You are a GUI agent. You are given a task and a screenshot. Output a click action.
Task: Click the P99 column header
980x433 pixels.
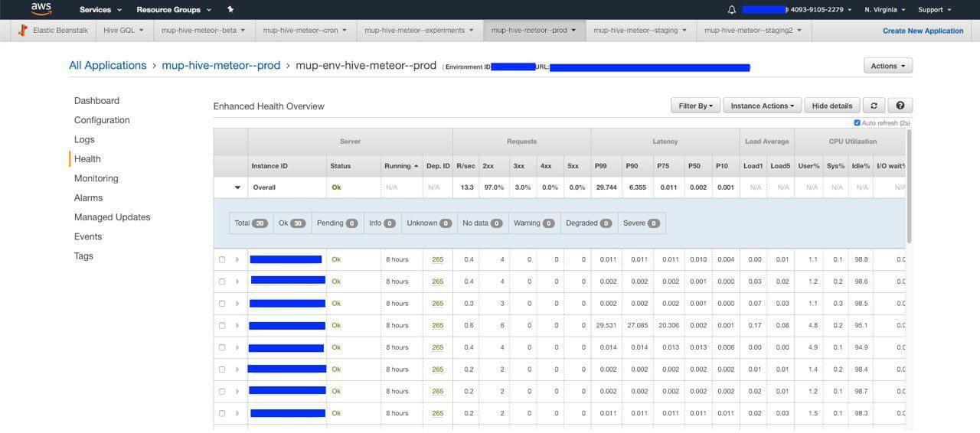point(606,166)
